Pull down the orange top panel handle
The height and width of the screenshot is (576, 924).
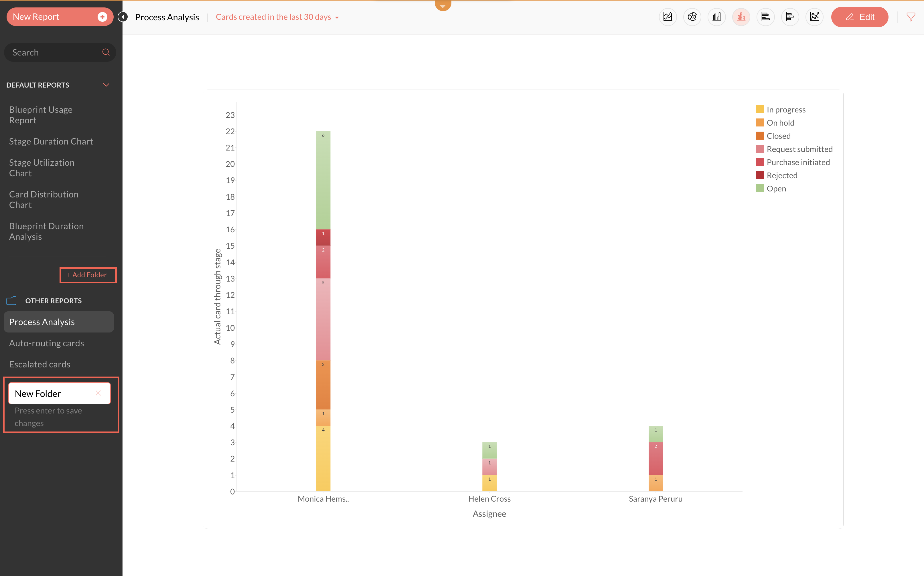(x=442, y=5)
